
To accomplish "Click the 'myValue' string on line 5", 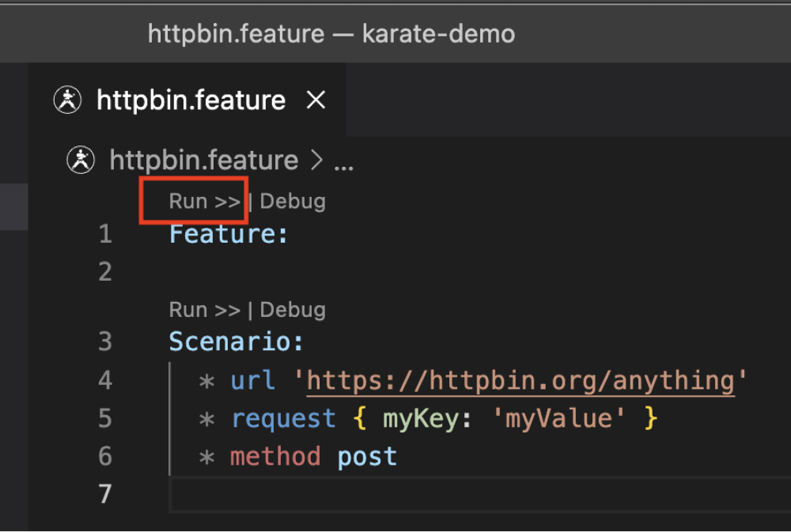I will pyautogui.click(x=558, y=418).
